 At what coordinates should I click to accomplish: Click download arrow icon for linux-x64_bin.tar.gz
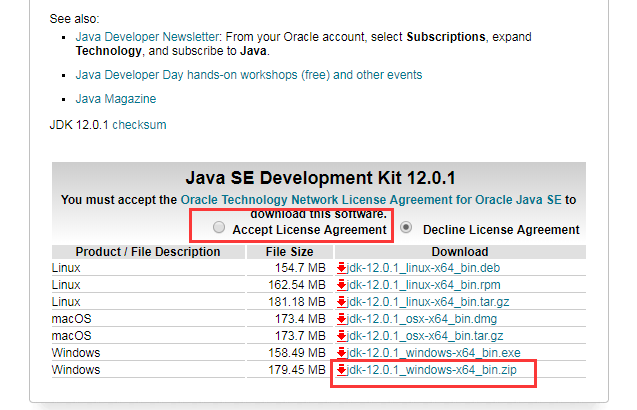pyautogui.click(x=341, y=302)
